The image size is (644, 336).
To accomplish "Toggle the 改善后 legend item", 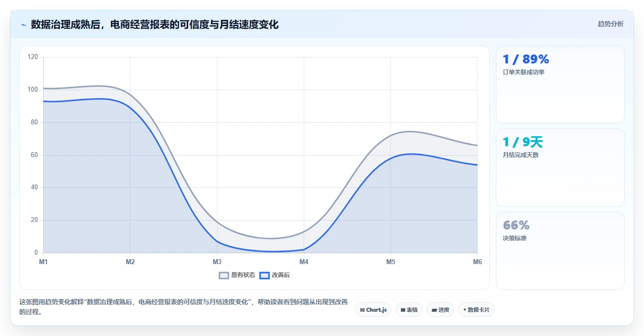I will point(275,275).
